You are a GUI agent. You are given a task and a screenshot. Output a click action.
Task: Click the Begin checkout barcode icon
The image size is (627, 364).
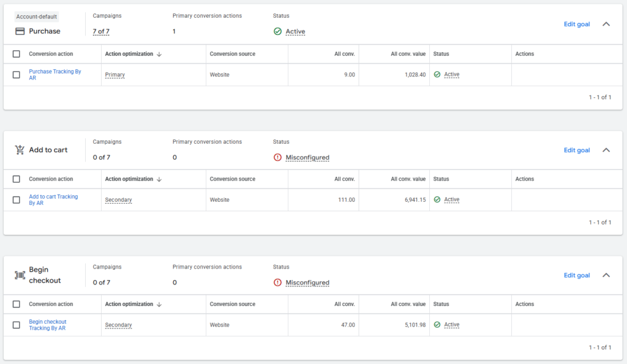click(20, 275)
